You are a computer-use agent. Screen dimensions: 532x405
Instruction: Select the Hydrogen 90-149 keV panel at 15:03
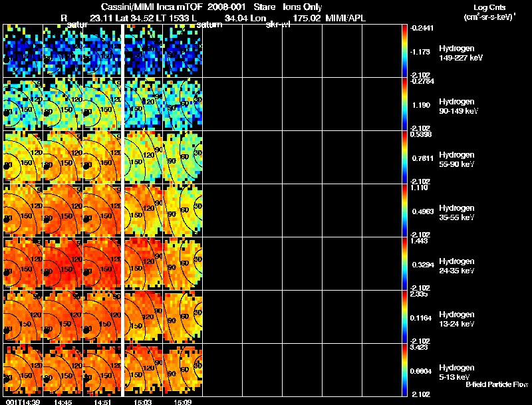click(x=143, y=104)
